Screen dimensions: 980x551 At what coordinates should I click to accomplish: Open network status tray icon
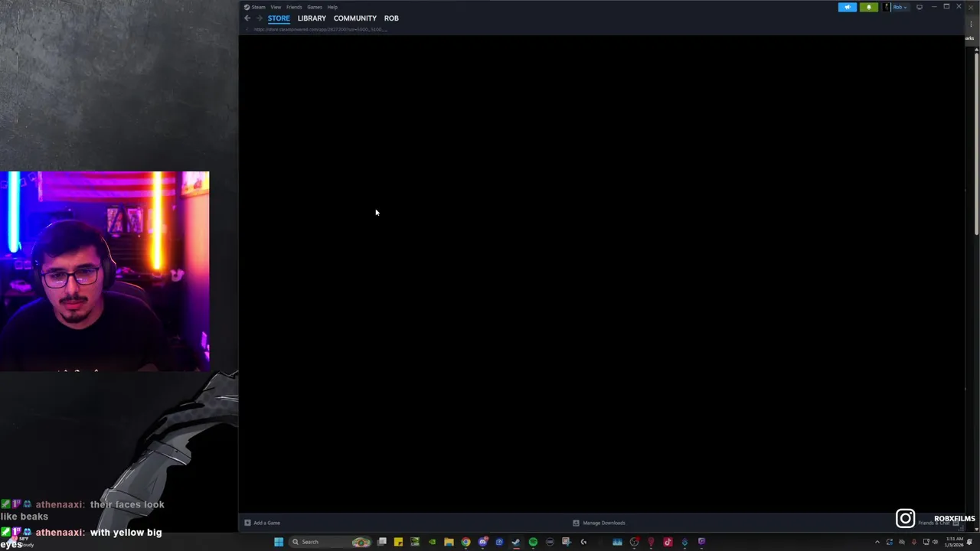point(926,542)
